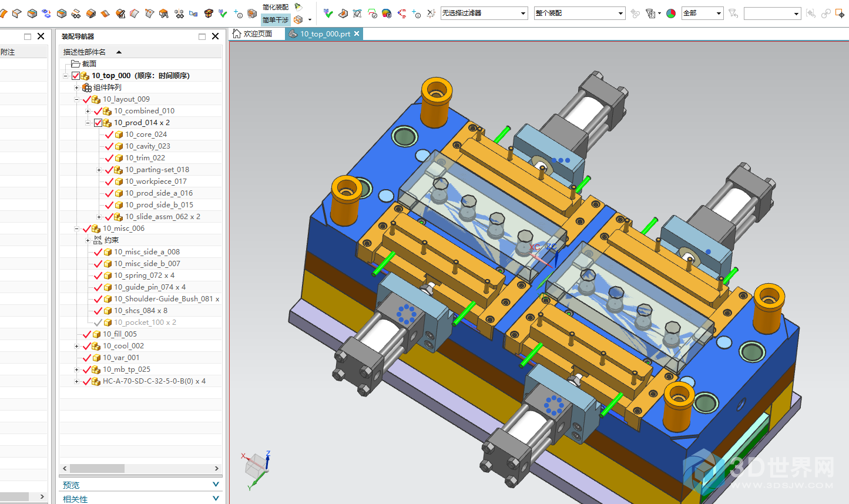
Task: Click the blue bow-tie surface icon
Action: pyautogui.click(x=193, y=14)
